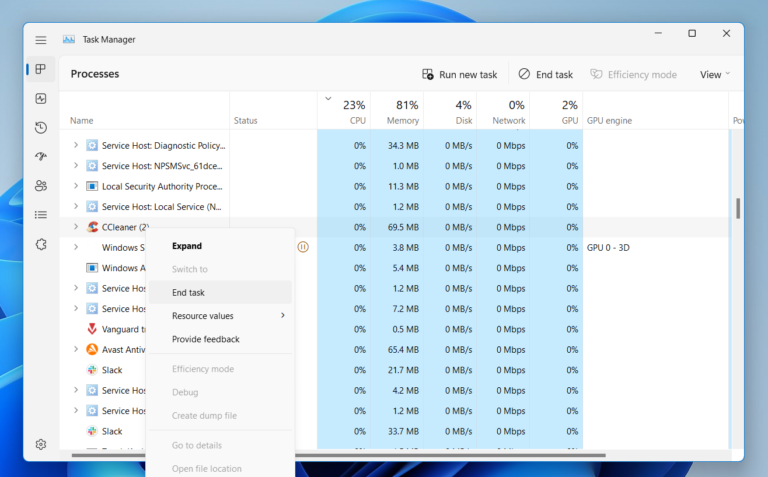Expand the Avast Antivirus process row
This screenshot has width=768, height=477.
click(x=76, y=349)
